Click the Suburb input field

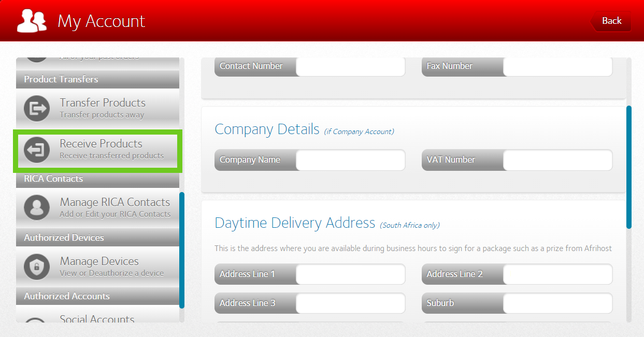(557, 303)
